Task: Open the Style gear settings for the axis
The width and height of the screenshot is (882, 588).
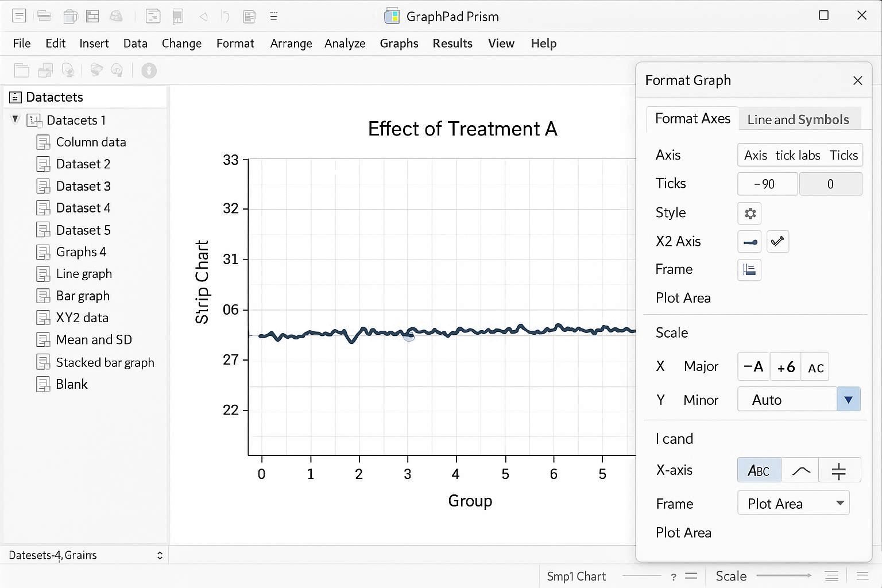Action: point(749,213)
